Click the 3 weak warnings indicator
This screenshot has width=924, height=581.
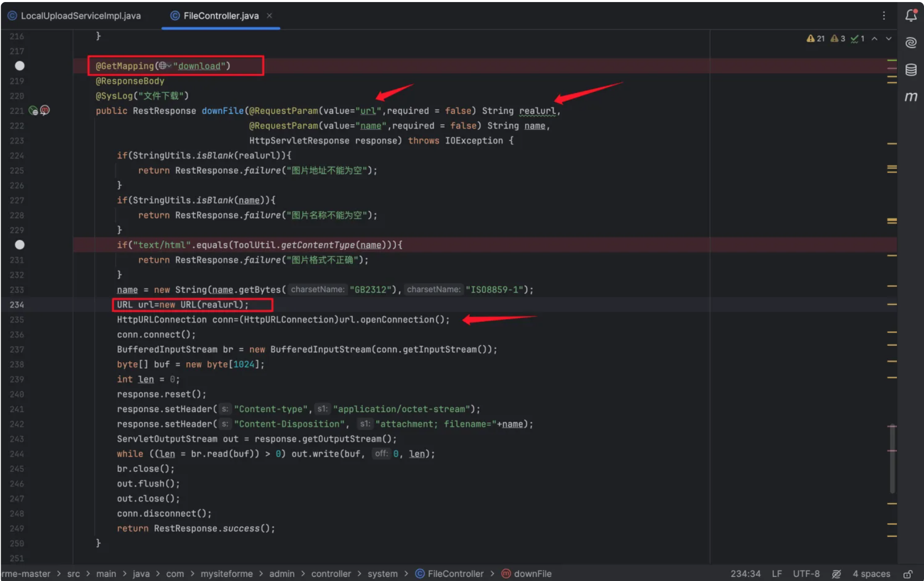tap(838, 38)
